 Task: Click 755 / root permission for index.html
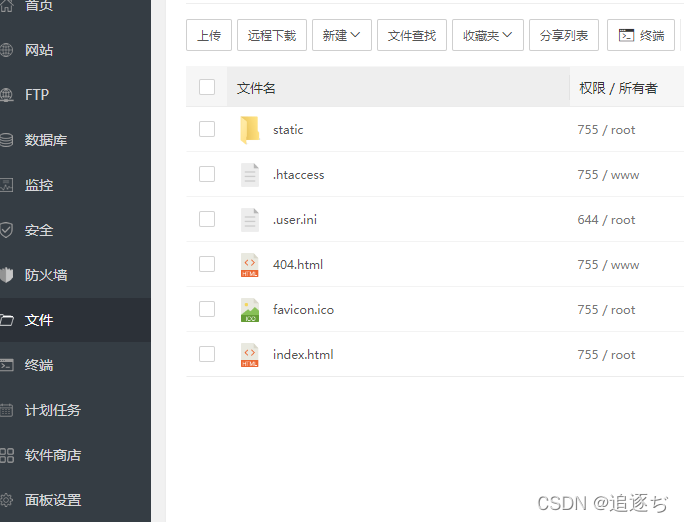click(x=606, y=355)
